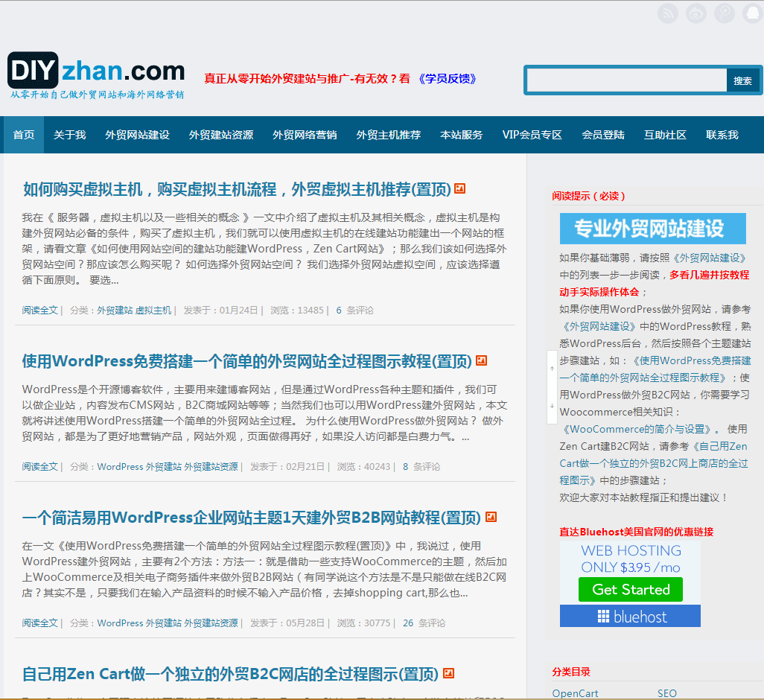Click the QQ penguin icon
Viewport: 764px width, 700px height.
[x=752, y=13]
